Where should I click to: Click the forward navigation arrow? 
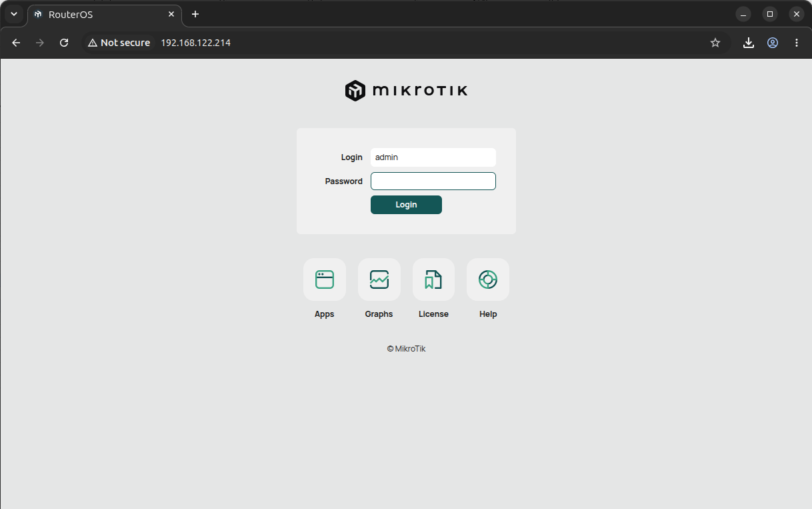pos(40,43)
